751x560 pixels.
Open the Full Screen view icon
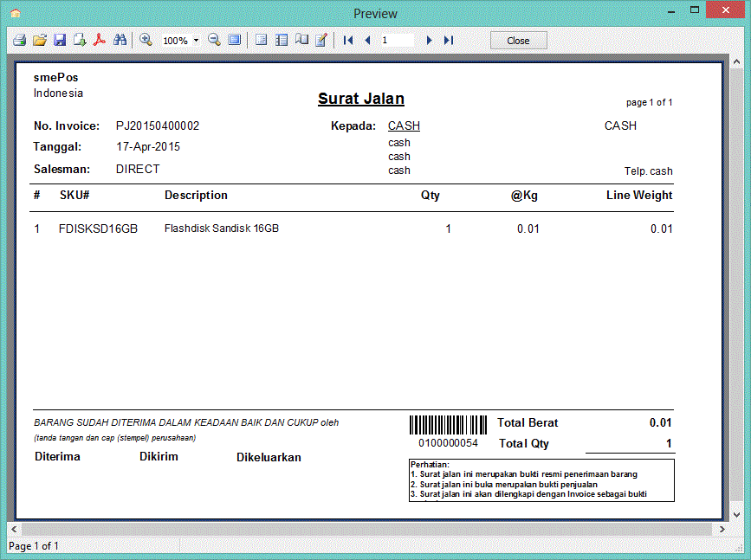coord(234,40)
